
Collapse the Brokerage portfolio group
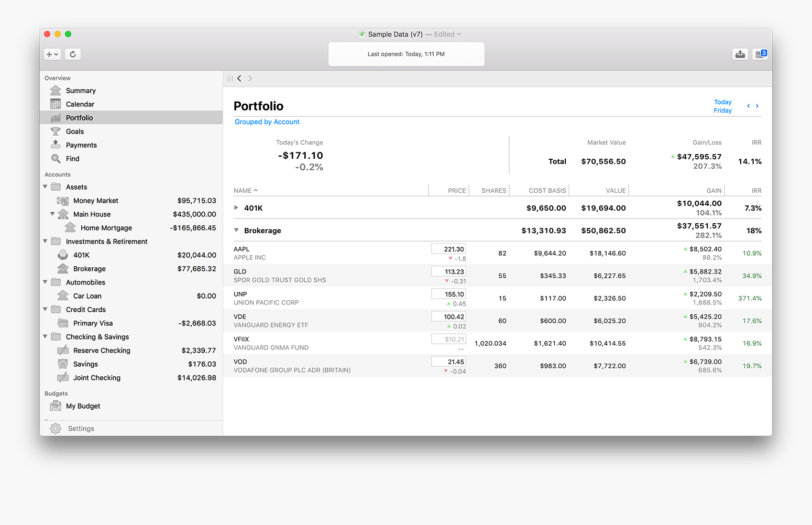tap(236, 231)
